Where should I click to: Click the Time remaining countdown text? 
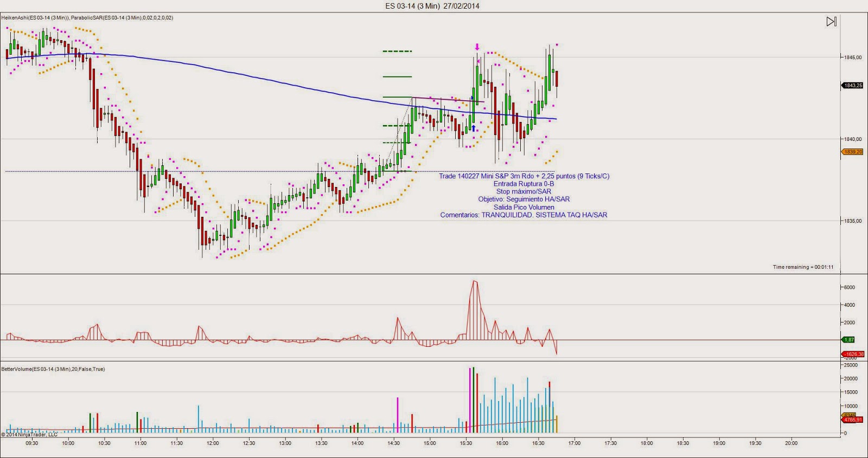(x=803, y=267)
